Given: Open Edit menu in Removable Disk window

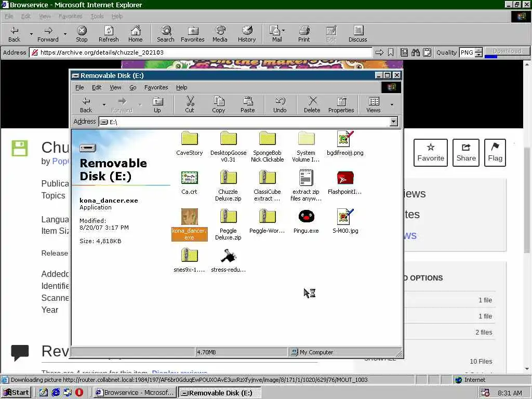Looking at the screenshot, I should coord(97,87).
